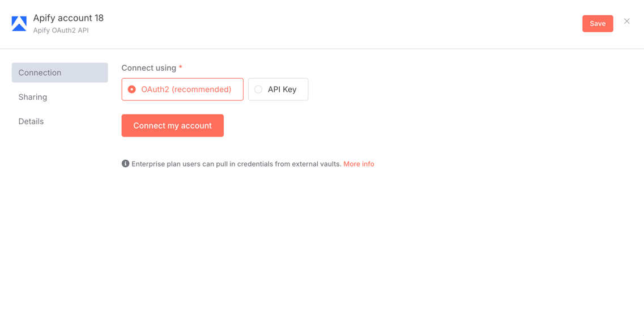
Task: Click the blue triangle in the Apify logo
Action: [19, 24]
